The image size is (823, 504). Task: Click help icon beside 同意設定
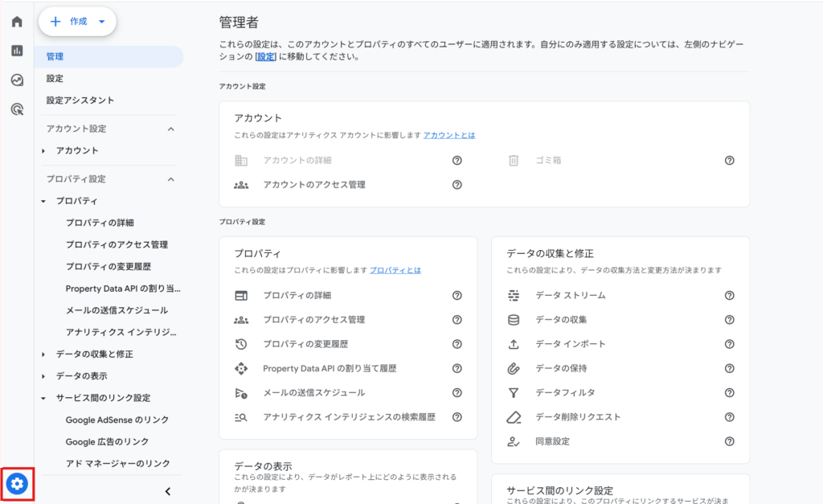click(729, 441)
